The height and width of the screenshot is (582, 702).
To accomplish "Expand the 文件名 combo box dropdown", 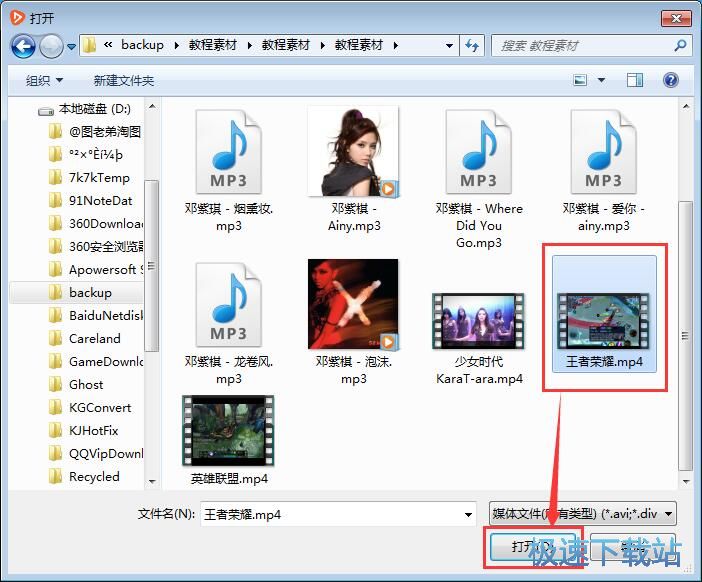I will [468, 514].
